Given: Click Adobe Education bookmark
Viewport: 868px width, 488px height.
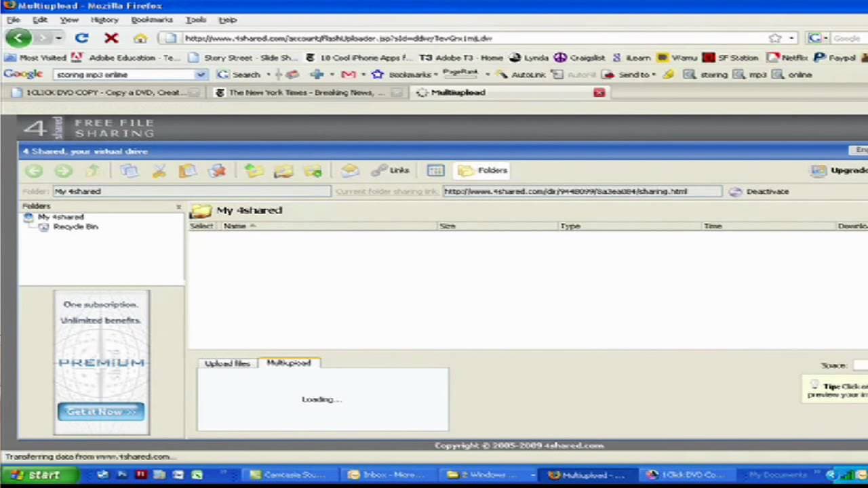Looking at the screenshot, I should coord(126,58).
